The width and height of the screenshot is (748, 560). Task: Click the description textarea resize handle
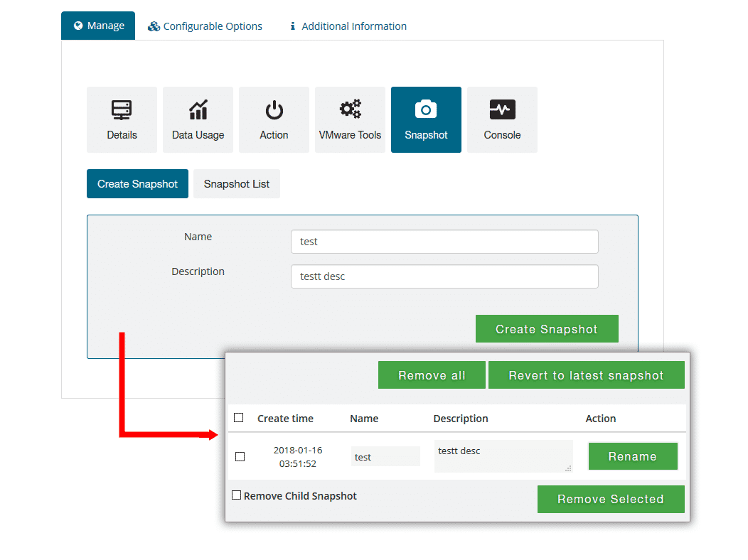tap(568, 468)
